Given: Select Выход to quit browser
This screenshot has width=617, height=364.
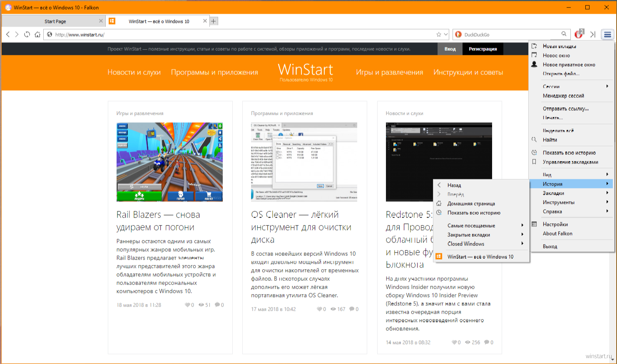Looking at the screenshot, I should point(572,246).
